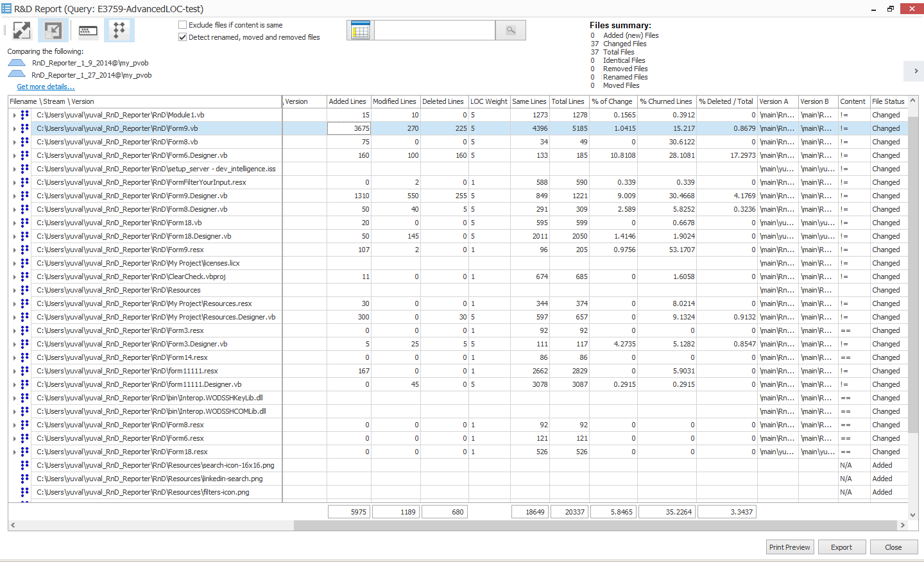Viewport: 924px width, 562px height.
Task: Click the expand-all arrows toolbar icon
Action: (22, 30)
